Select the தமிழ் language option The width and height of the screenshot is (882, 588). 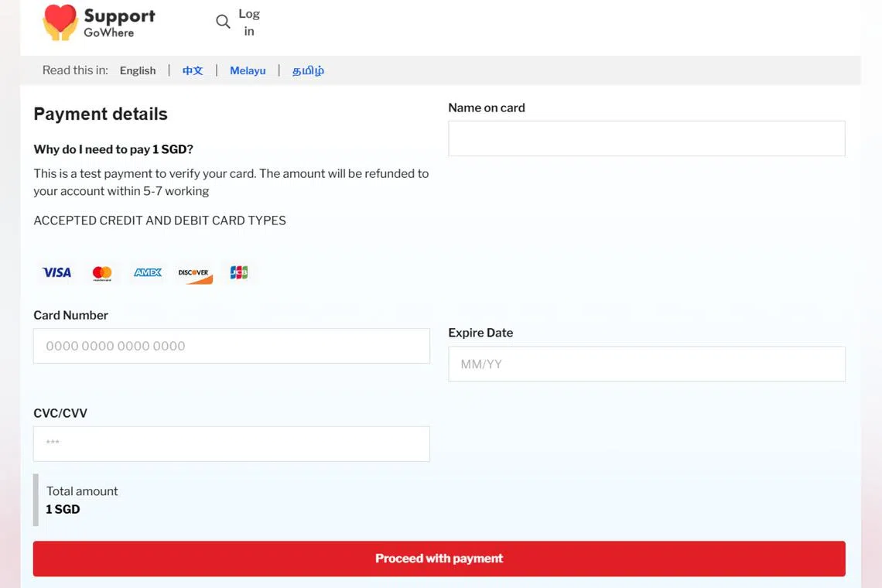[307, 70]
